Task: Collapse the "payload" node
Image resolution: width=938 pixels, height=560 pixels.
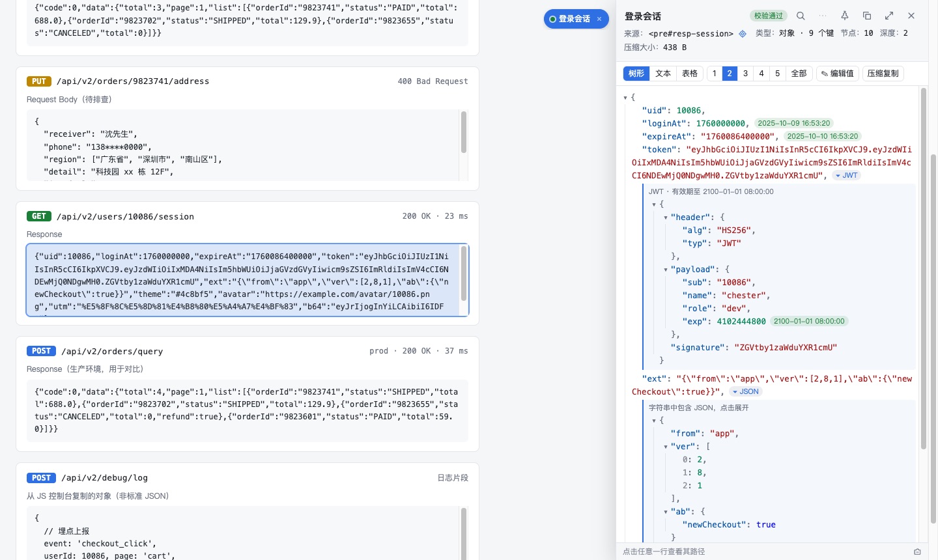Action: click(666, 270)
